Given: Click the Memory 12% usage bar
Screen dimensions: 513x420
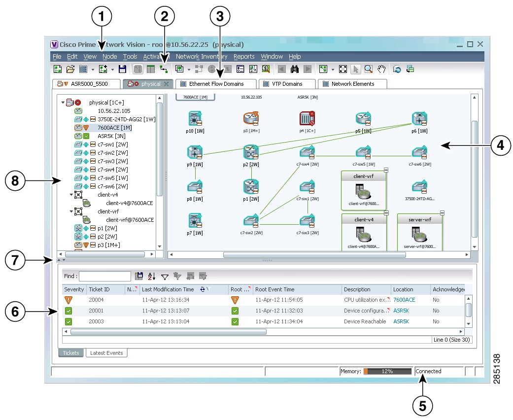Looking at the screenshot, I should 387,371.
